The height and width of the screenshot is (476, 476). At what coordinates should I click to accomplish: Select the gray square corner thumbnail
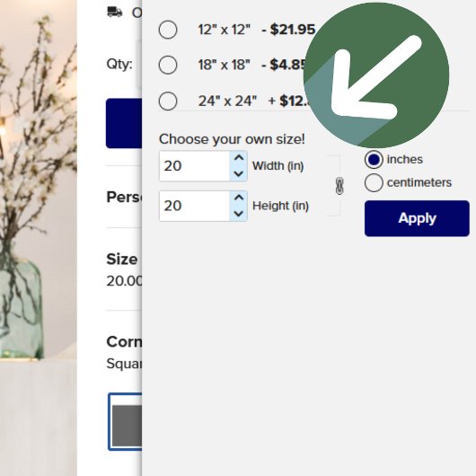click(x=125, y=421)
